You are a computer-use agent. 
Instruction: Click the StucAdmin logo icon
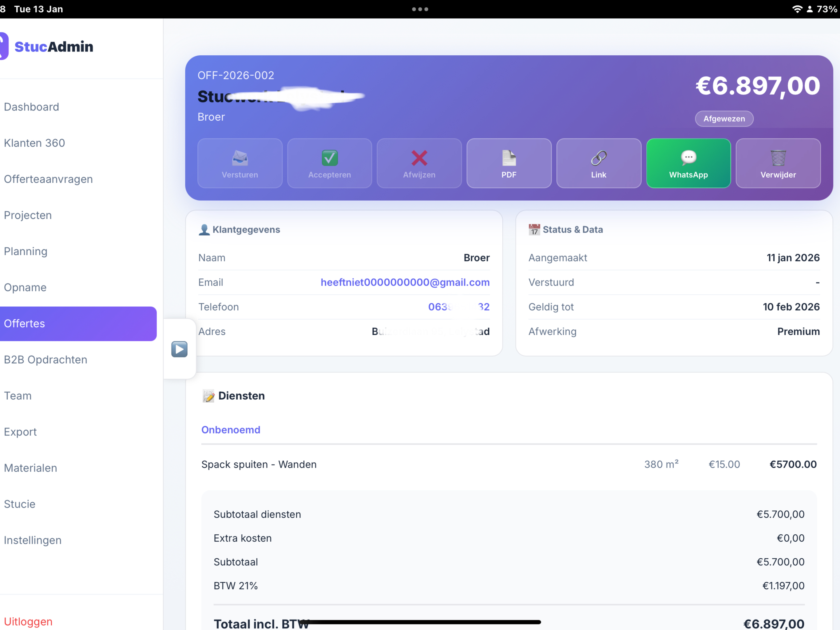pos(4,46)
